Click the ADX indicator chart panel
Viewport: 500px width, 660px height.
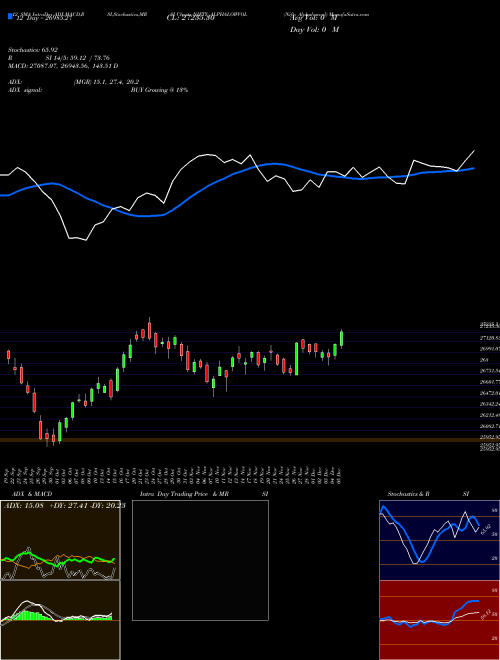tap(60, 540)
